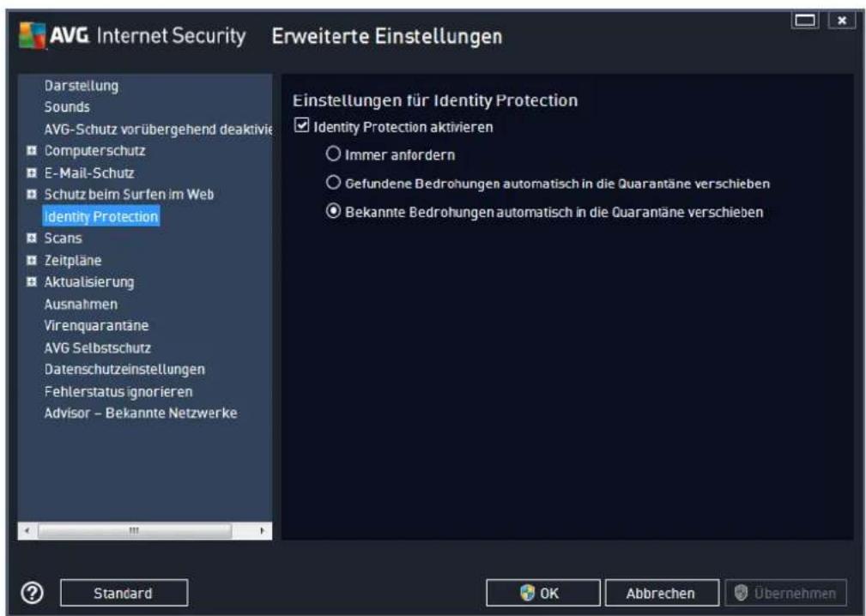Select E-Mail-Schutz in the sidebar

click(x=89, y=172)
